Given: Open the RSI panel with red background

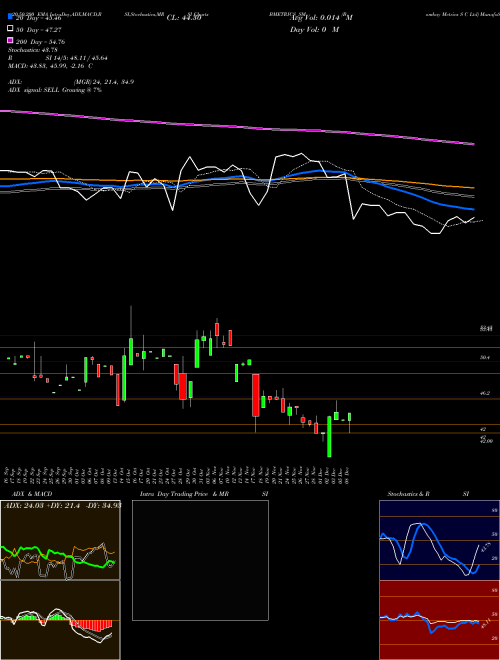Looking at the screenshot, I should coord(439,620).
